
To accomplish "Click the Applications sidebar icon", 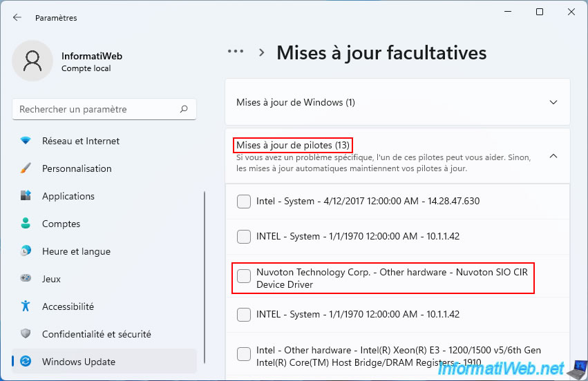I will click(x=26, y=196).
